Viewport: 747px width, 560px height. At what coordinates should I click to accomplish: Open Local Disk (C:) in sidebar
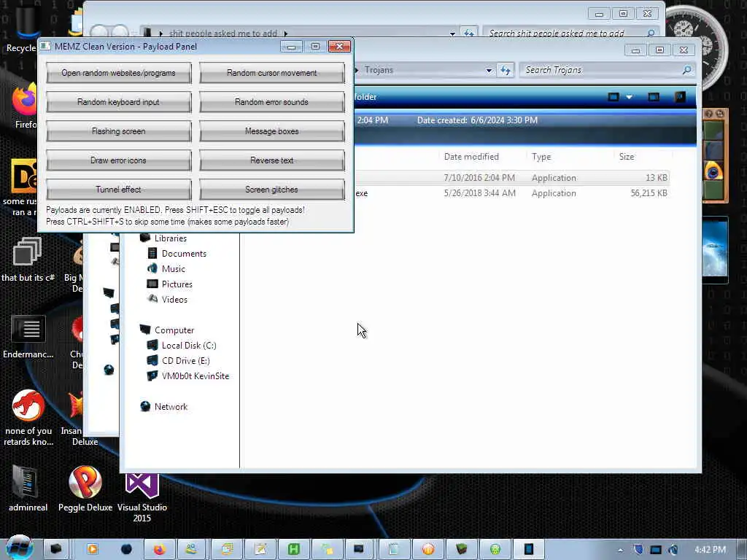click(189, 345)
